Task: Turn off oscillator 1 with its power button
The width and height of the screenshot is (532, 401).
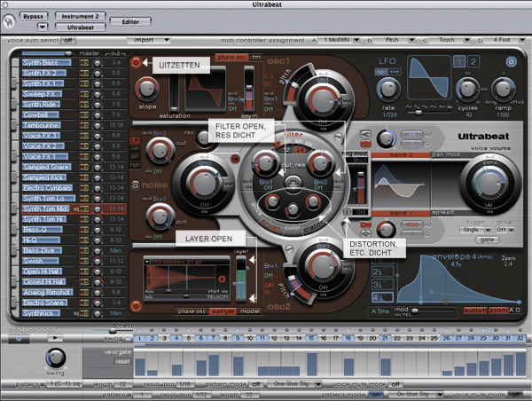Action: coord(136,62)
